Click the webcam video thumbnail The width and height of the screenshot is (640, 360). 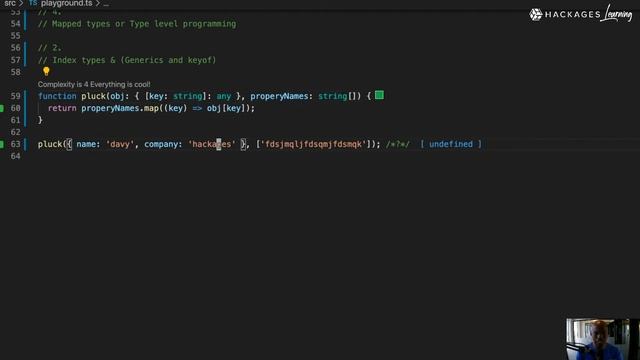[x=602, y=339]
